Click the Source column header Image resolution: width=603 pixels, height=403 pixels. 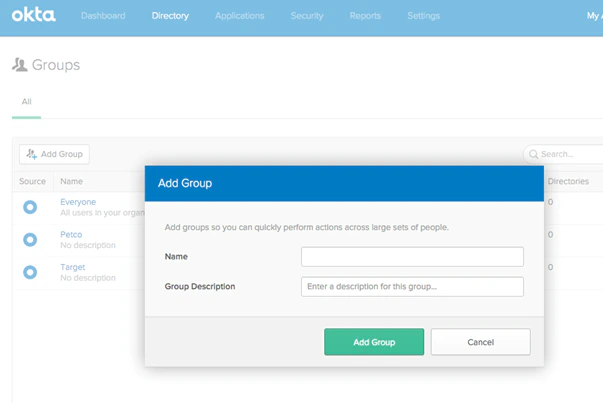32,181
